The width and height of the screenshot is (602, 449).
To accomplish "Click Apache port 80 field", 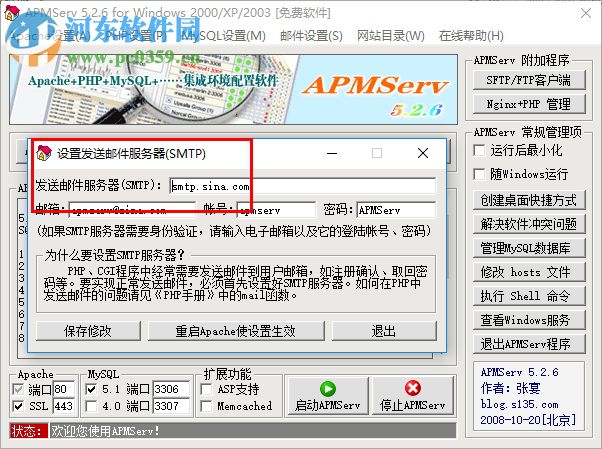I will click(x=64, y=389).
